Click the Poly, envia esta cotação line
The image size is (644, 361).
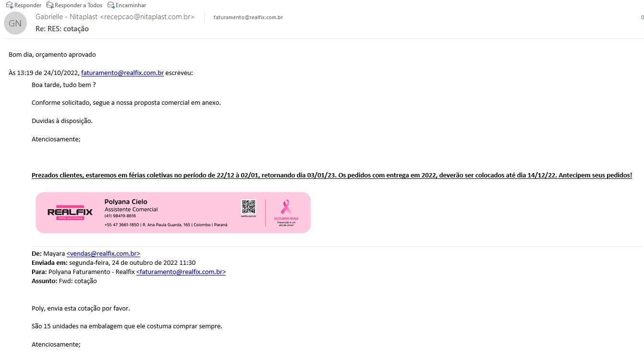(81, 308)
